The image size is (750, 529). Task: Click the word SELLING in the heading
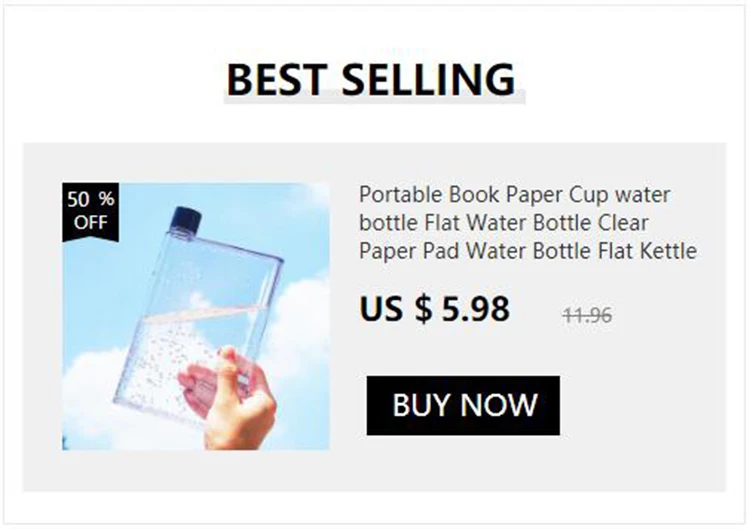[x=428, y=79]
